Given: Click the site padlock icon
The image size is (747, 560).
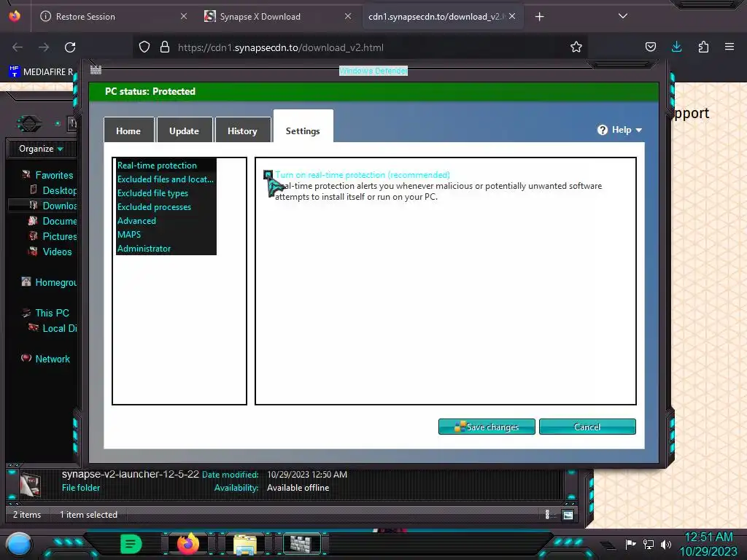Looking at the screenshot, I should coord(165,47).
